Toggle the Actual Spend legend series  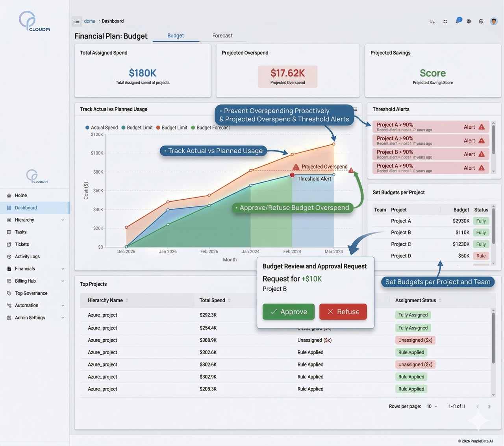(x=102, y=128)
